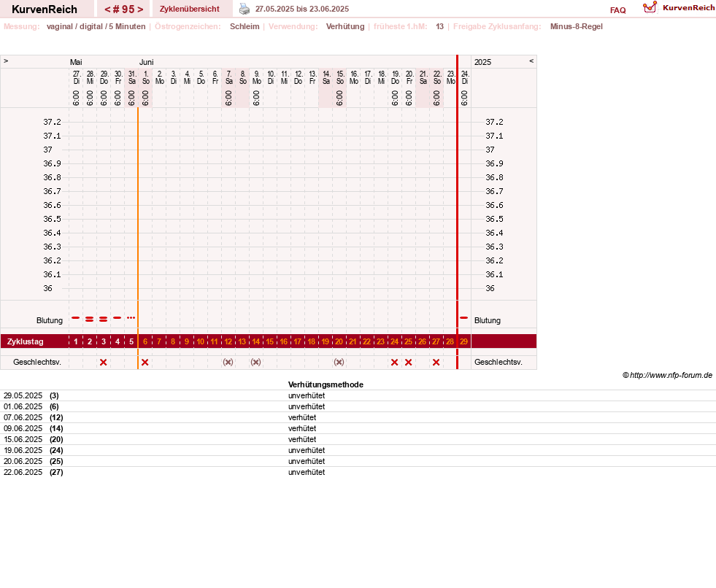
Task: Click the KurvenReich logo icon at top right
Action: tap(650, 7)
